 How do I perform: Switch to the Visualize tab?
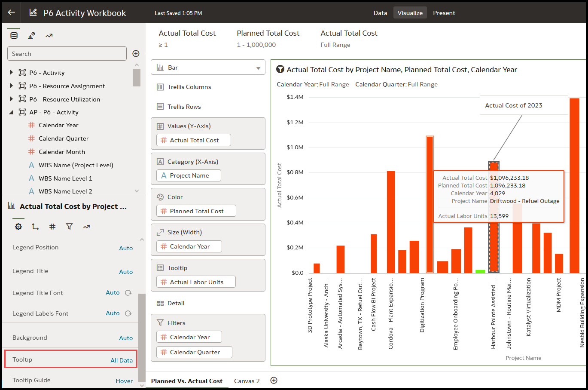click(410, 13)
